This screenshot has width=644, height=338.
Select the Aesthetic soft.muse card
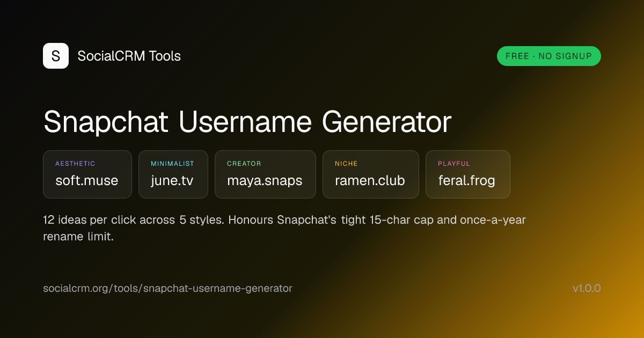87,174
